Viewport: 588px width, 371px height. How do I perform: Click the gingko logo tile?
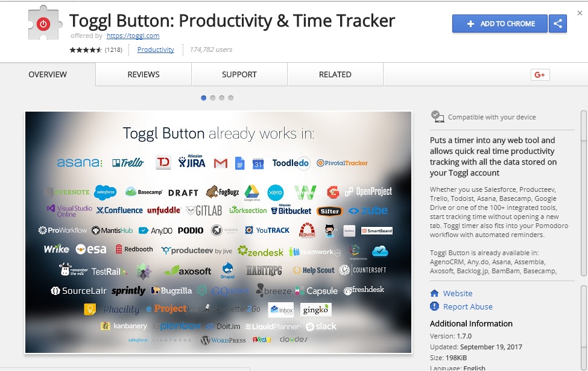tap(316, 310)
